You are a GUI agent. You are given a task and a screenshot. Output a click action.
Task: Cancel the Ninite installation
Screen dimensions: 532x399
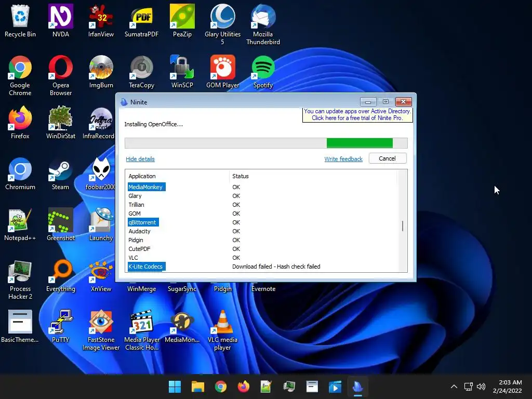coord(387,158)
